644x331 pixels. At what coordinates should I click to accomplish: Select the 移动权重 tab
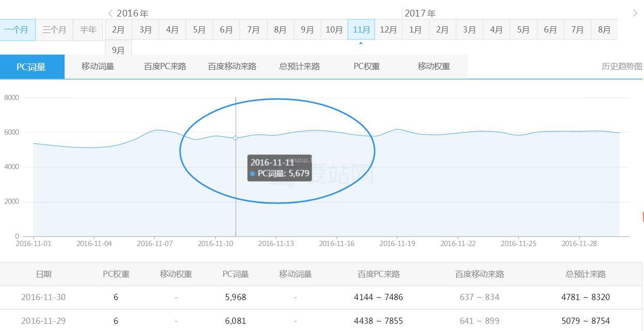(434, 67)
